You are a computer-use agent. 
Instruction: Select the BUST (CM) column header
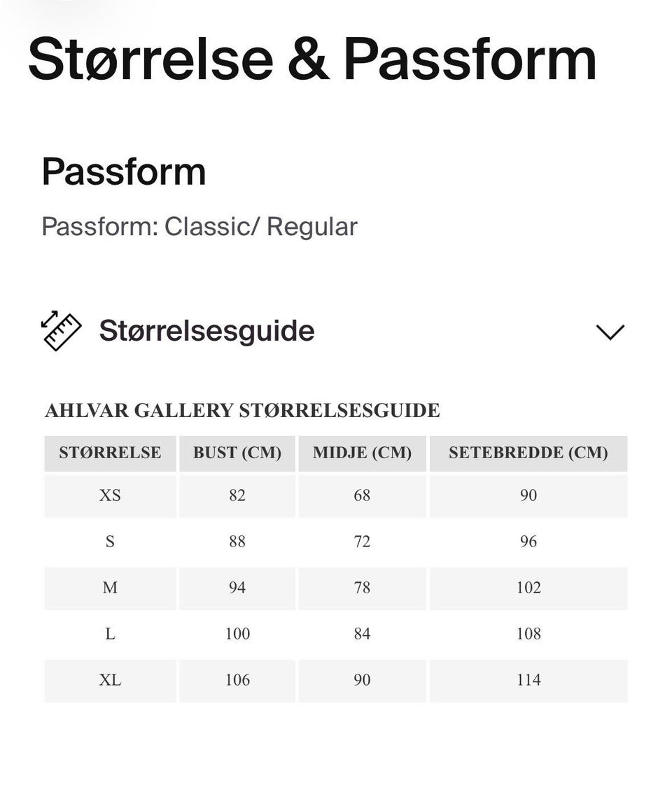tap(237, 453)
